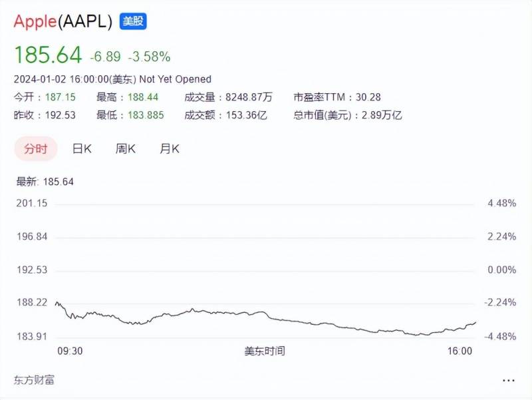Image resolution: width=532 pixels, height=400 pixels.
Task: Click the -4.48% right-axis label
Action: tap(500, 337)
